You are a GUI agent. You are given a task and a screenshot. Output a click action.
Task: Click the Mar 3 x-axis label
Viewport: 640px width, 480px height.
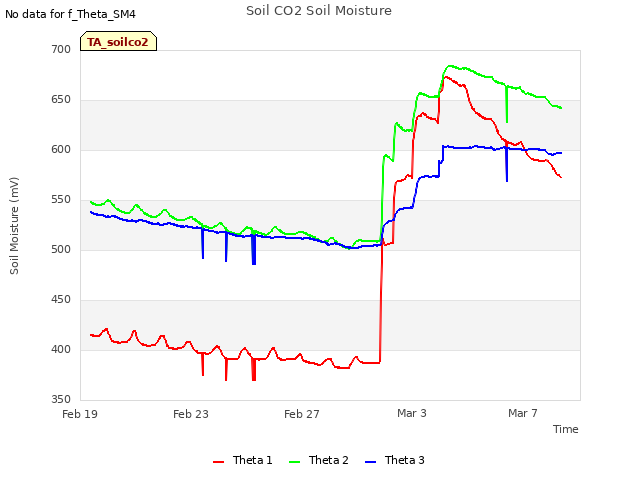tap(412, 413)
